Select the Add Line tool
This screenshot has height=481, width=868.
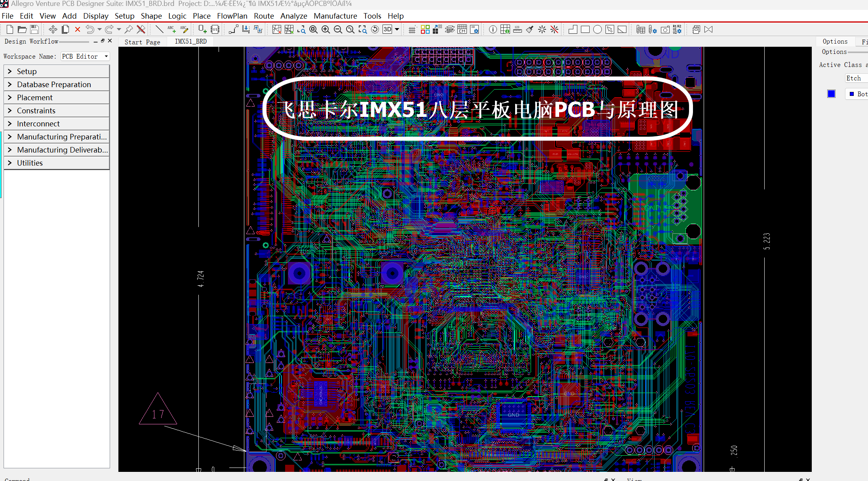(159, 29)
